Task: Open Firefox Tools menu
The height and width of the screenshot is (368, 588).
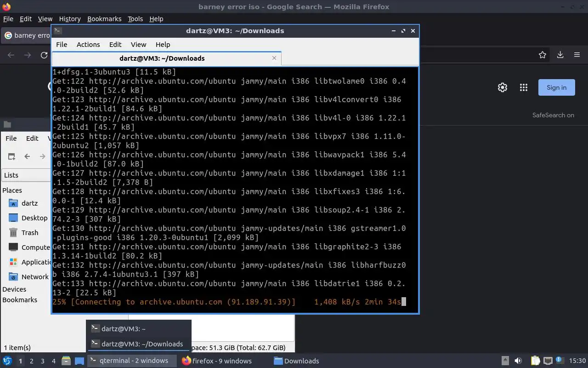Action: pos(136,19)
